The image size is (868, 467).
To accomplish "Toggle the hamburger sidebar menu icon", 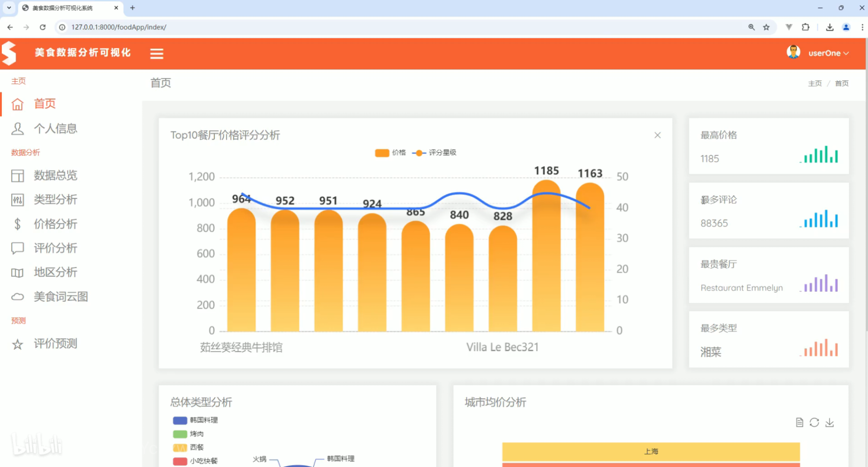I will pyautogui.click(x=156, y=54).
